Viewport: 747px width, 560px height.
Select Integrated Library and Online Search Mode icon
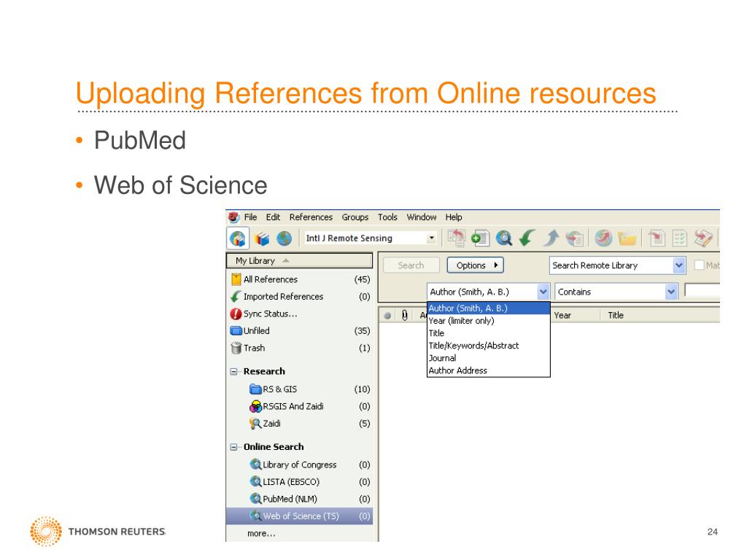point(238,238)
